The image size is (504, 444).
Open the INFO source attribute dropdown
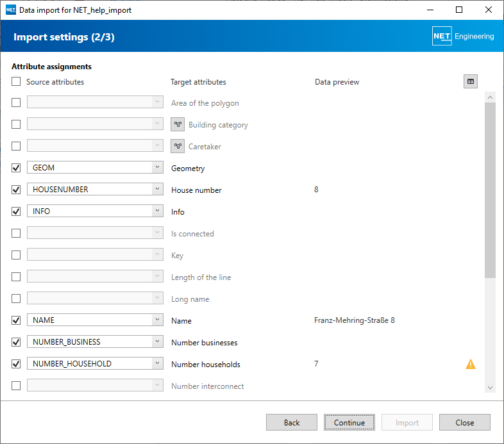tap(95, 211)
